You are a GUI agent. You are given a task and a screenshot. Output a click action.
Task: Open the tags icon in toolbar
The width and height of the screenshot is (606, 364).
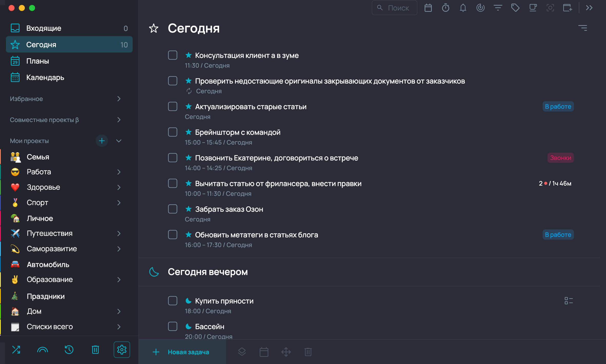515,8
